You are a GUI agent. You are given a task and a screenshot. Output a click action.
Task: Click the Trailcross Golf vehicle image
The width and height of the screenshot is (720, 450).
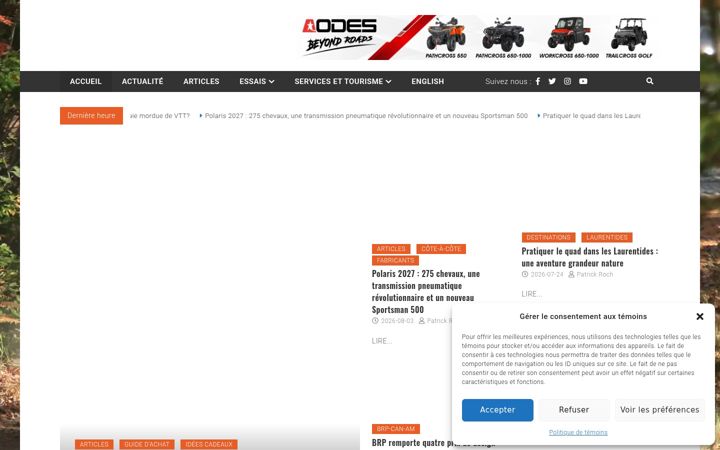629,34
